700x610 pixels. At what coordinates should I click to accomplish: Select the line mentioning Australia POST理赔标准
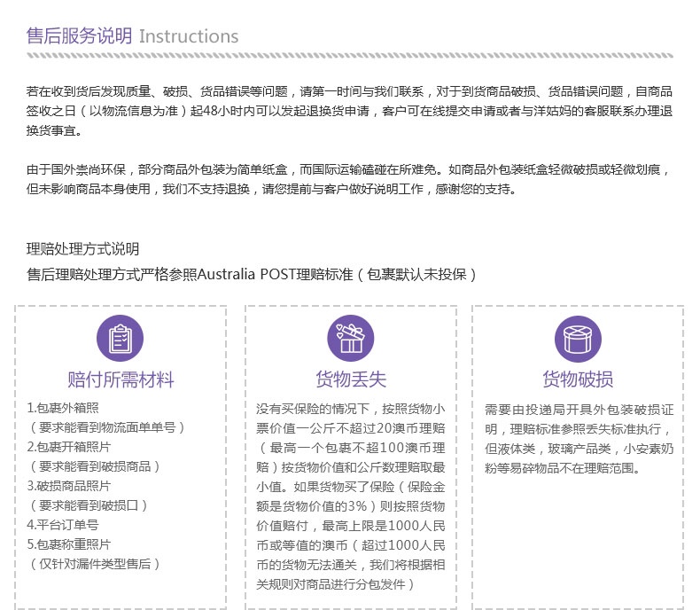[x=252, y=274]
